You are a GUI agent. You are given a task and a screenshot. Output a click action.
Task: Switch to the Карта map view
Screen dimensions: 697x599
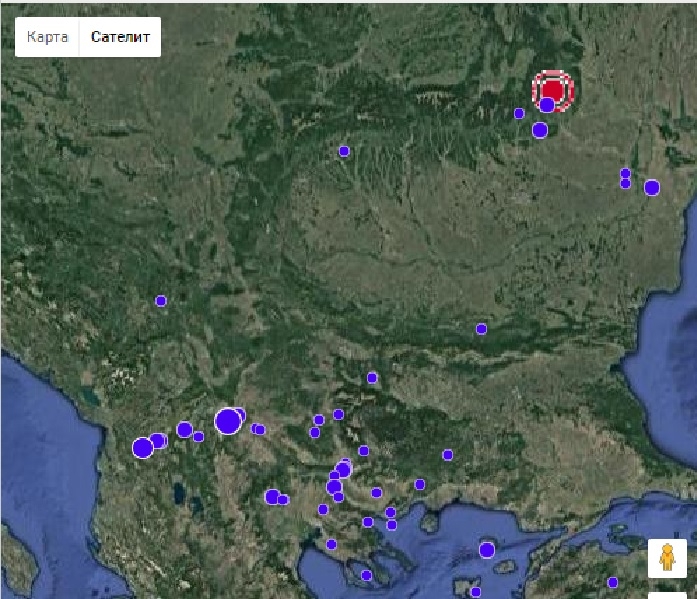click(47, 37)
